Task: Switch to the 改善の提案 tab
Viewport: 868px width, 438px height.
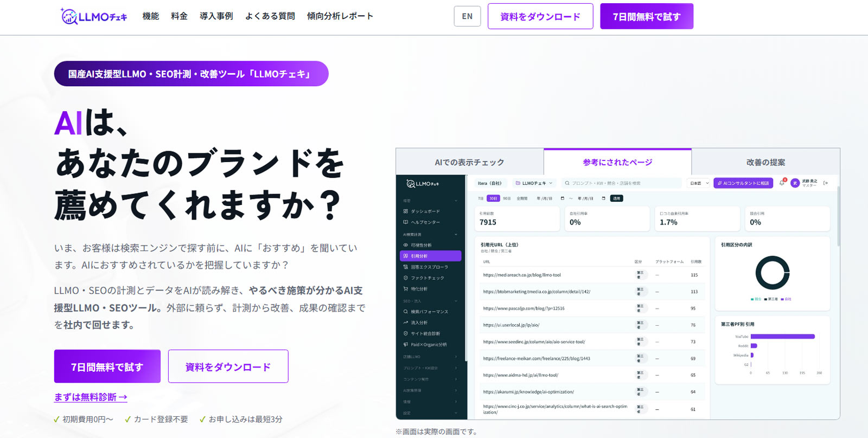Action: (x=765, y=162)
